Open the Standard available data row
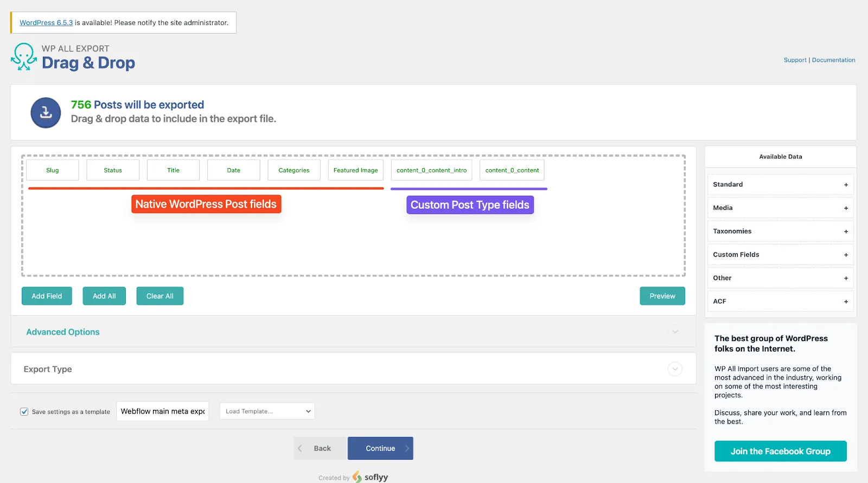 (780, 184)
